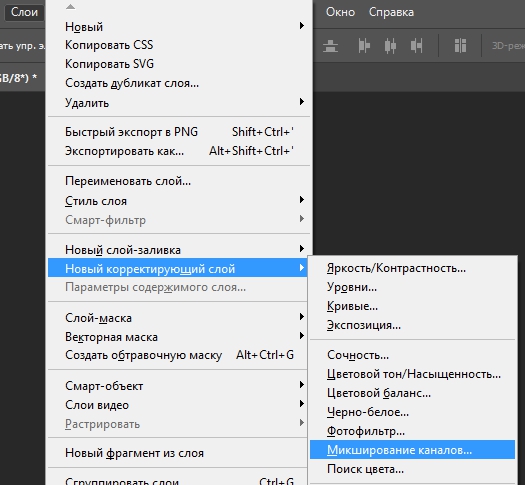Open the Окно menu
Screen dimensions: 525x485
pos(340,12)
